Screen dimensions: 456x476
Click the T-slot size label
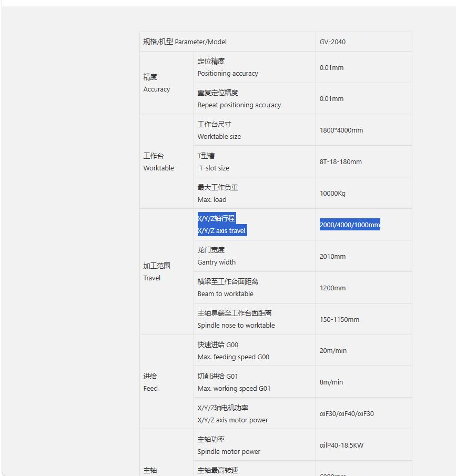click(214, 168)
